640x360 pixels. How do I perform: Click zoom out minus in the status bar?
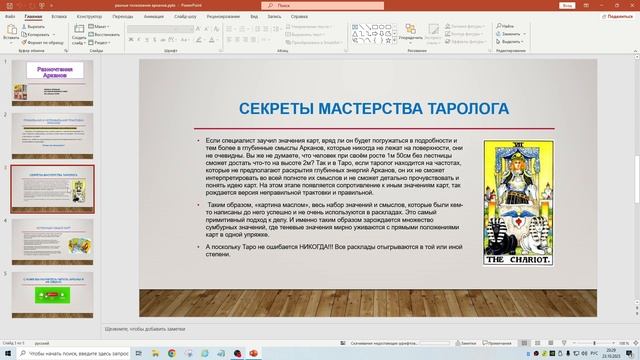coord(574,343)
